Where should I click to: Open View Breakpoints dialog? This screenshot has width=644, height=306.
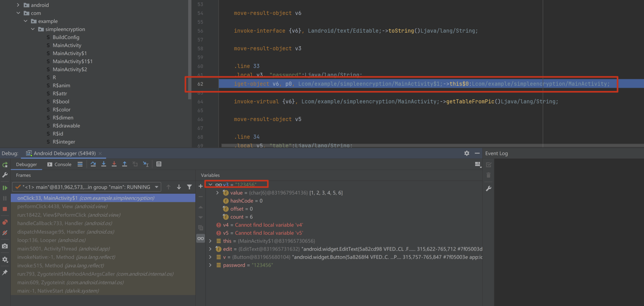(x=5, y=222)
